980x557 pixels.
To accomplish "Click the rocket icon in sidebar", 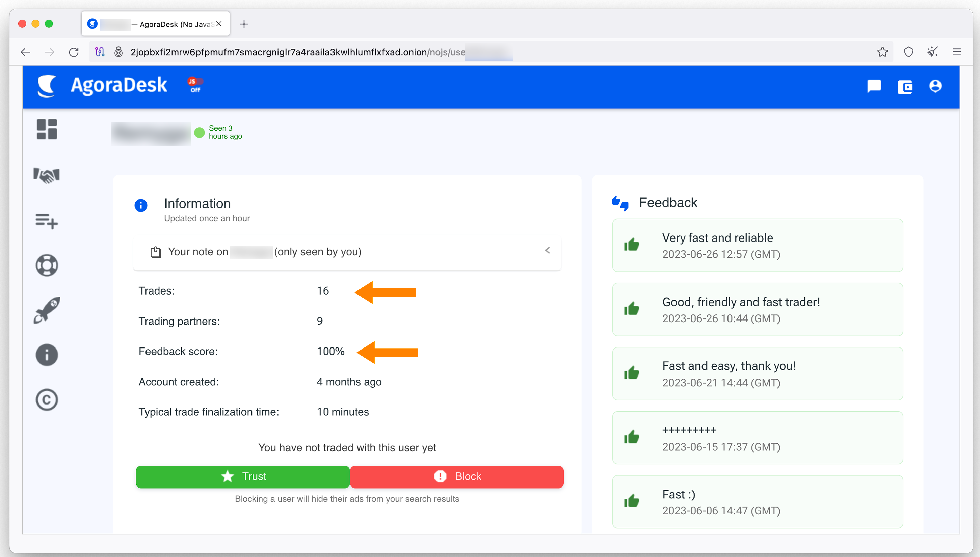I will pos(47,310).
